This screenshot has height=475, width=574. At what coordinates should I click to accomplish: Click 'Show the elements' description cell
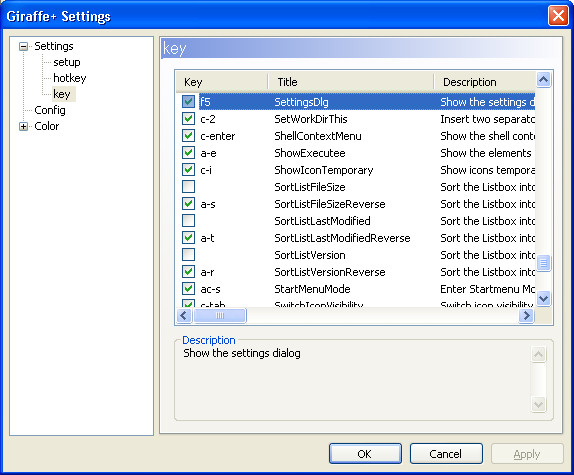(x=485, y=153)
